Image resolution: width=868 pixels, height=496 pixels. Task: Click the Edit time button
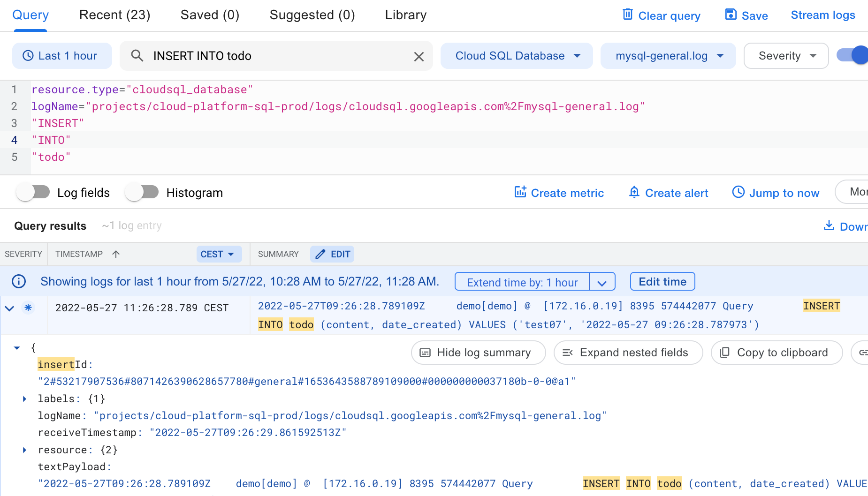point(662,281)
